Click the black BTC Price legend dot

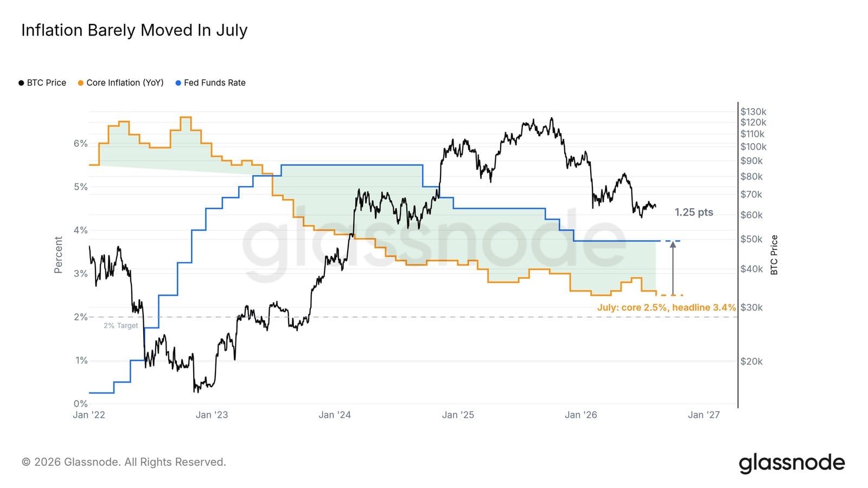pyautogui.click(x=21, y=83)
